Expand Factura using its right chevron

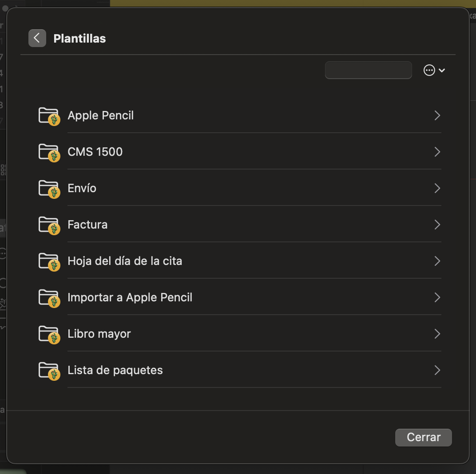437,225
